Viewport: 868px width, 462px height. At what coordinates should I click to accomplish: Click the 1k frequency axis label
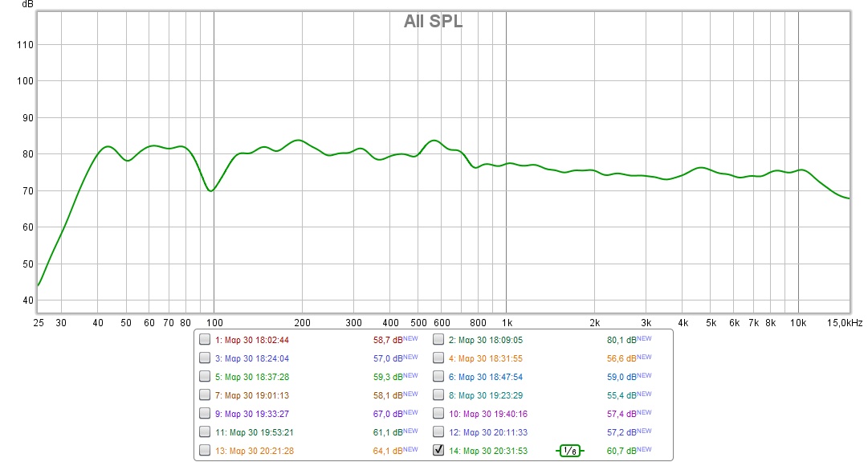[x=506, y=322]
